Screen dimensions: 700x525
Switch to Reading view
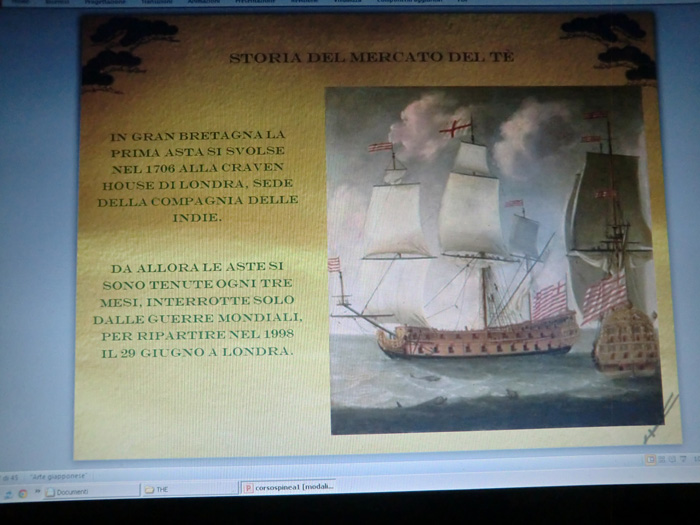pos(672,459)
